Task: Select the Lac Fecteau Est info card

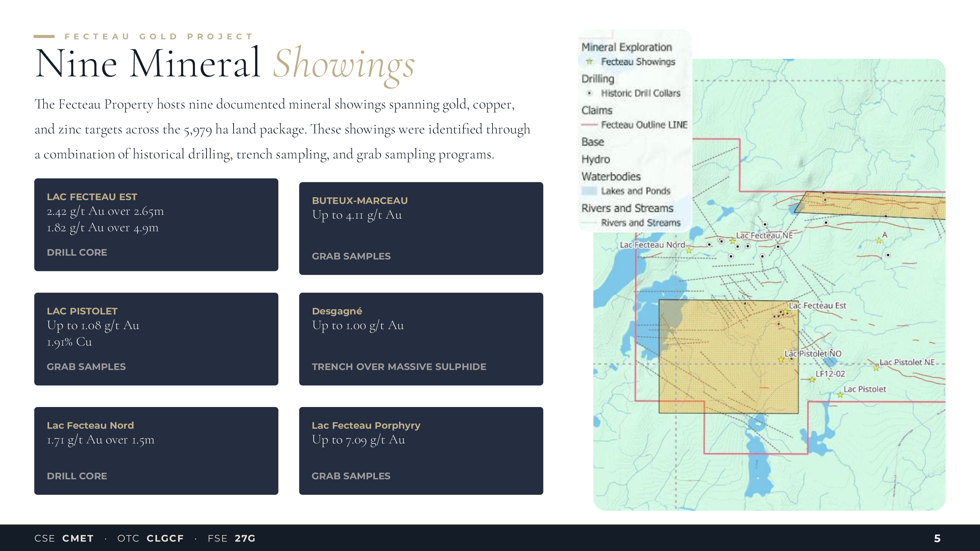Action: [156, 224]
